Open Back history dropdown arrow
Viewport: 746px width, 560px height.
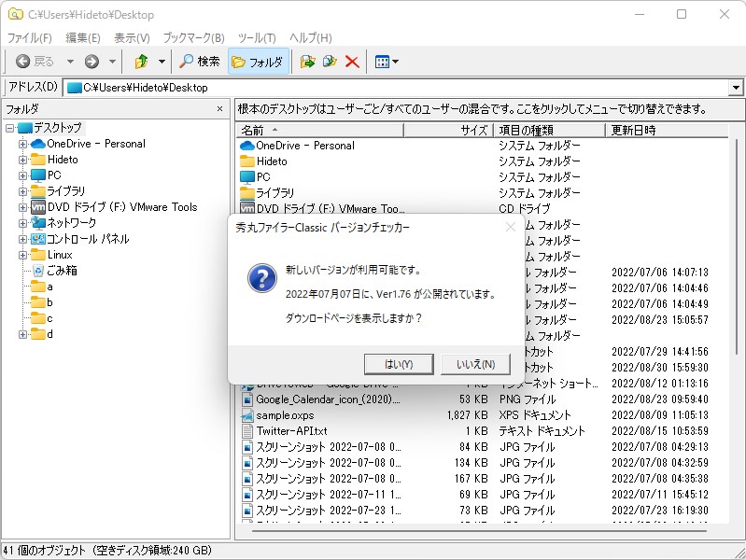[70, 62]
